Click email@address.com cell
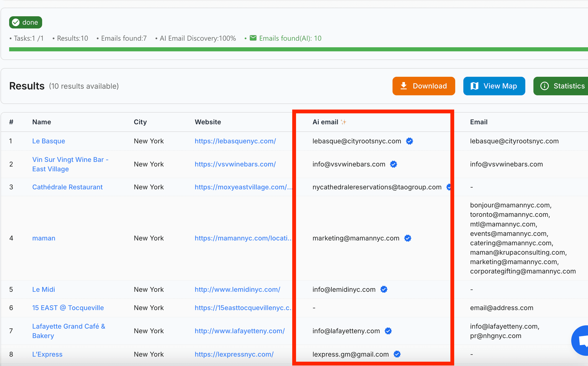The image size is (588, 366). coord(501,308)
